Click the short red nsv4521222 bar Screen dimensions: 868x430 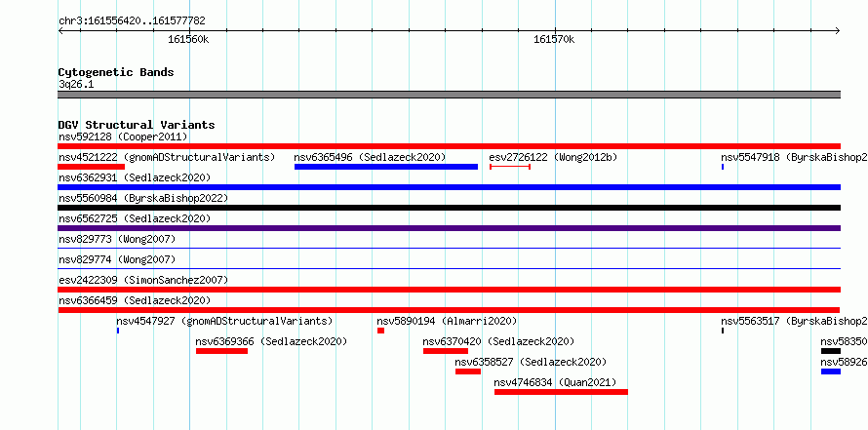pos(92,167)
